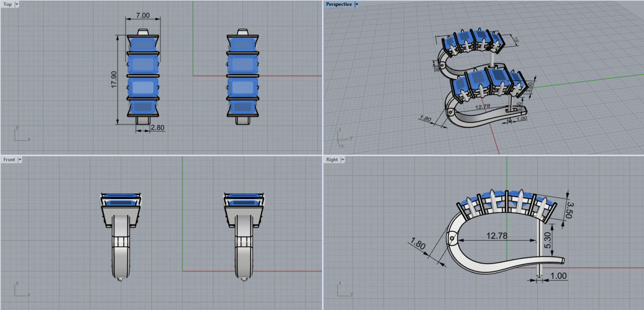Viewport: 644px width, 310px height.
Task: Click the world axes icon in Right viewport
Action: pyautogui.click(x=343, y=289)
